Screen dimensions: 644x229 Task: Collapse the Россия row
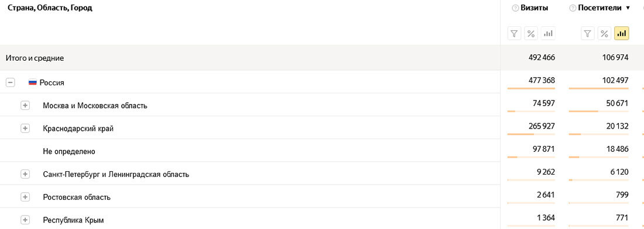(x=11, y=83)
